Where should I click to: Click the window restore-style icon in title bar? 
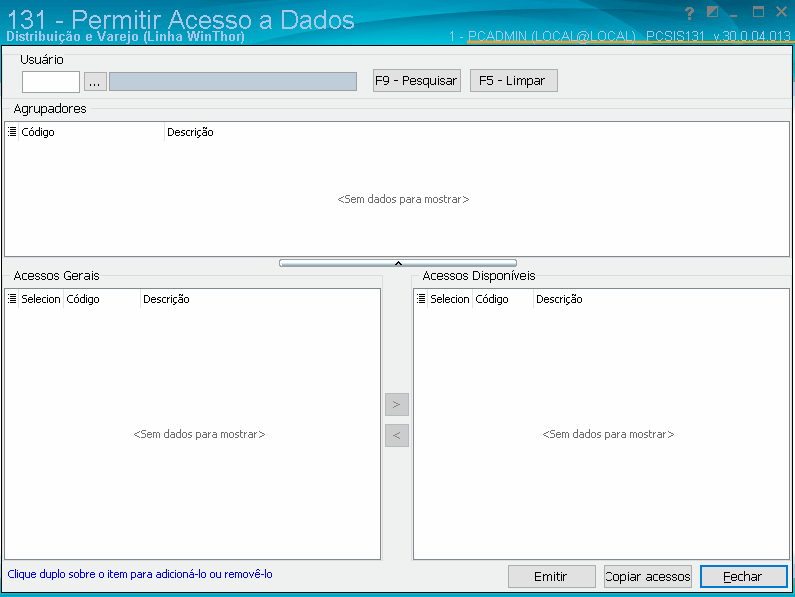tap(712, 12)
